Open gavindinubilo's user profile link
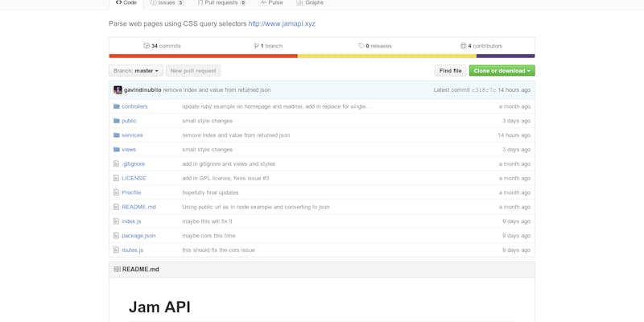 (x=142, y=90)
